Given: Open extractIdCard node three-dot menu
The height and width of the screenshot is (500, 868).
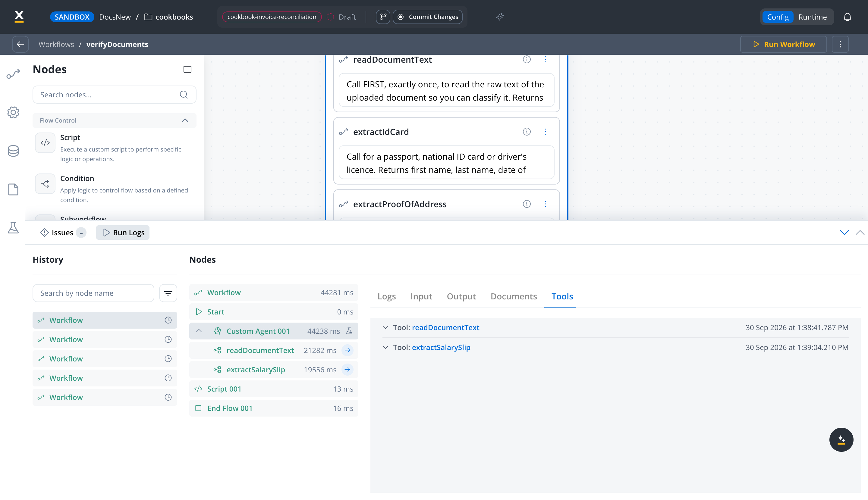Looking at the screenshot, I should [x=545, y=132].
